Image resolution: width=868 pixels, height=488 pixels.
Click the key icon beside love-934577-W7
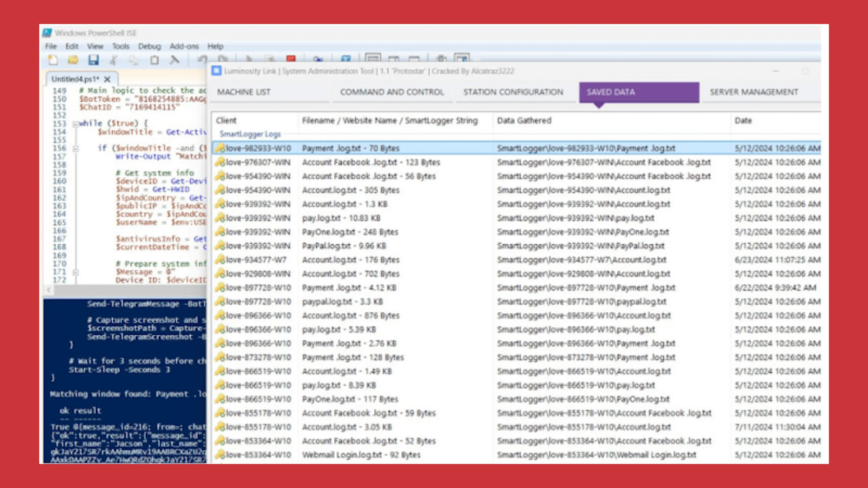click(x=220, y=260)
